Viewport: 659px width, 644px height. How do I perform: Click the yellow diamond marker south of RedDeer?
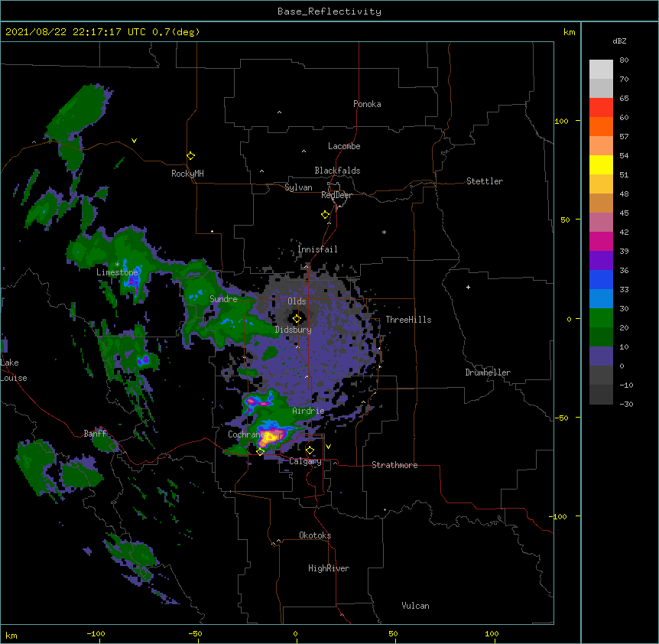pyautogui.click(x=325, y=215)
